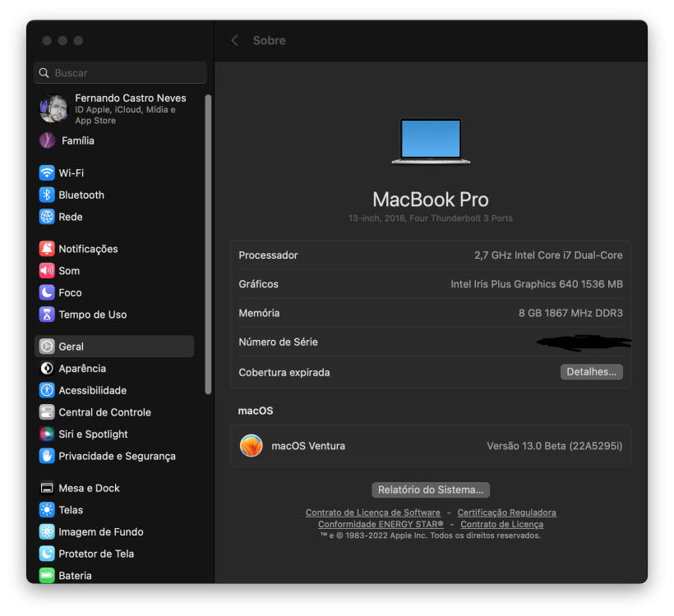Open Conformidade ENERGY STAR link

[x=381, y=524]
